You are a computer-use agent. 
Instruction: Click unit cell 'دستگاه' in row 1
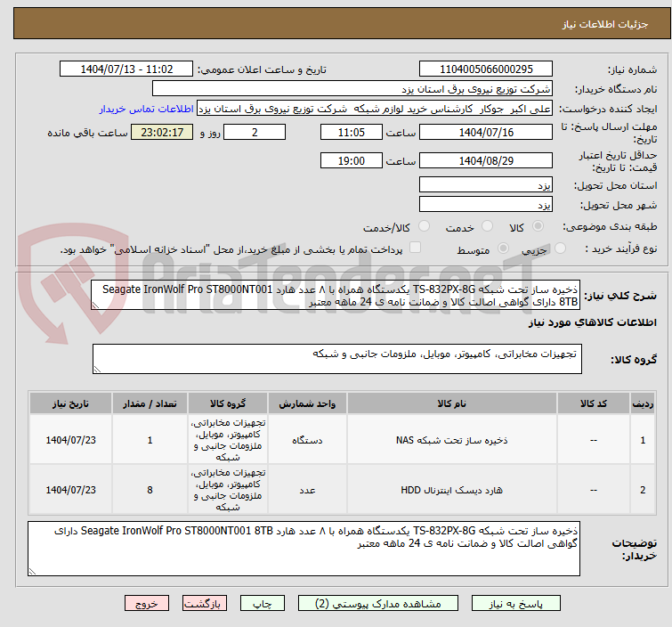tap(307, 440)
